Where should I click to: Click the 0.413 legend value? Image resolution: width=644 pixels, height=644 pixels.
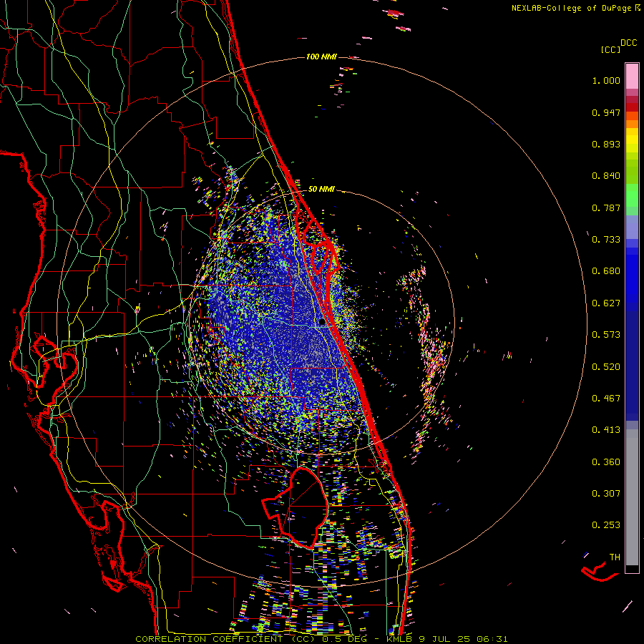tap(606, 430)
